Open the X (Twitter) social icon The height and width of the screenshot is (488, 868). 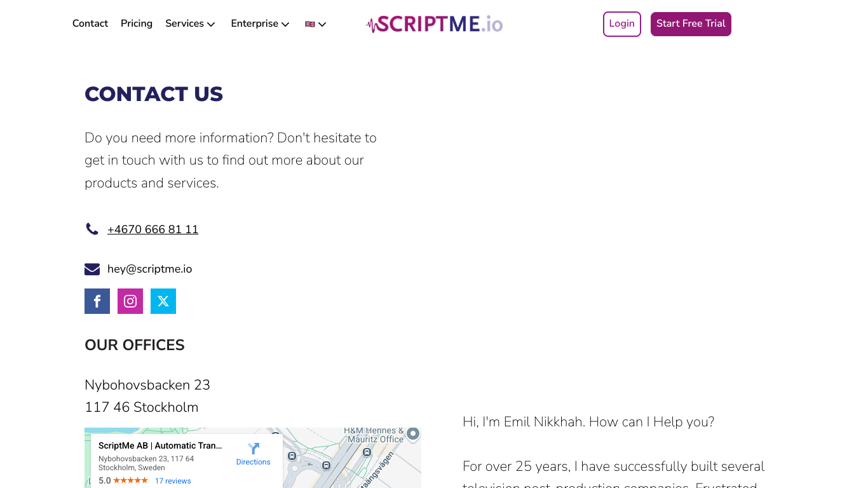[163, 301]
